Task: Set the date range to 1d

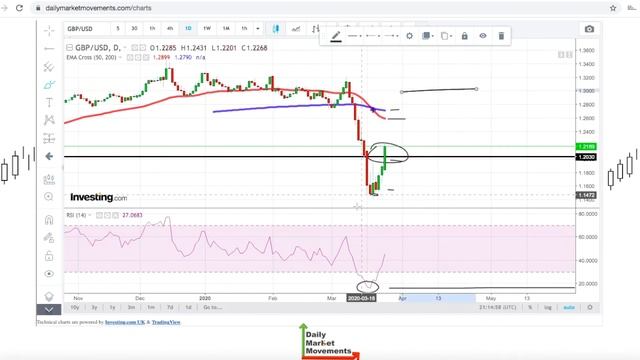Action: (x=188, y=307)
